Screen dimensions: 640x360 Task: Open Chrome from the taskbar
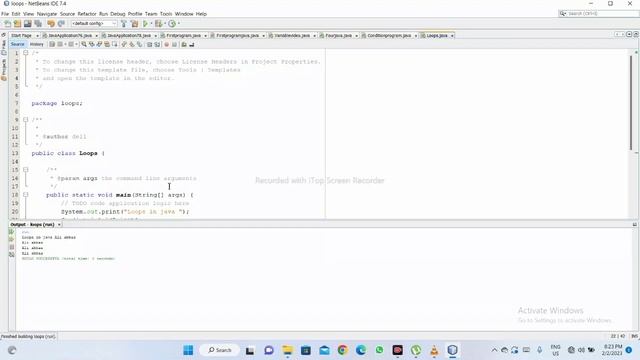click(342, 350)
